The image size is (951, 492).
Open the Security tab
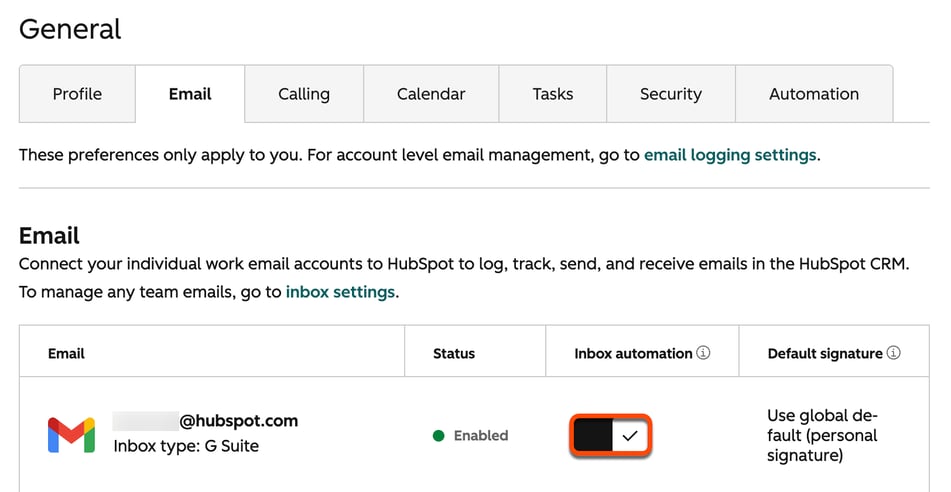[671, 94]
